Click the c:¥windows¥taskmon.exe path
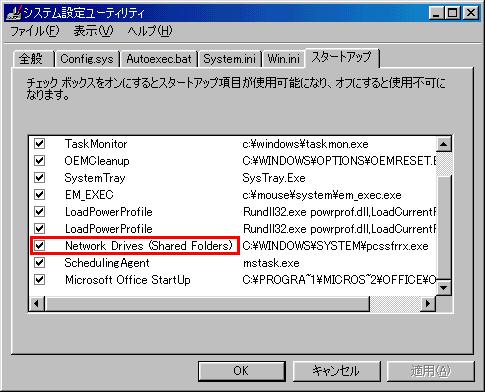Screen dimensions: 485x392 tap(305, 144)
